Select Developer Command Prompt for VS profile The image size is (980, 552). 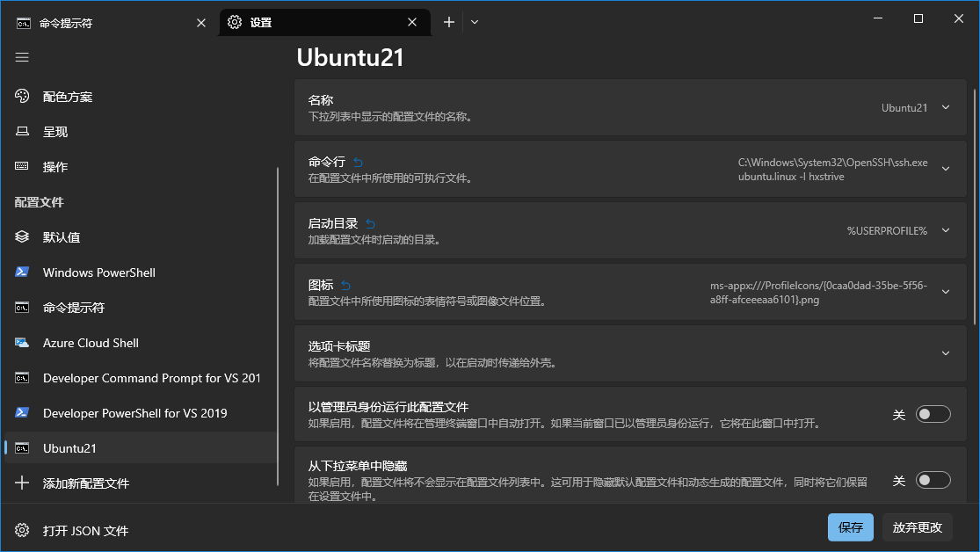(x=142, y=378)
